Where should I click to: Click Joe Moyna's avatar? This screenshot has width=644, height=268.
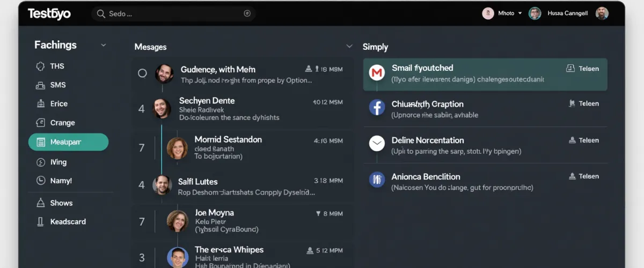click(177, 220)
